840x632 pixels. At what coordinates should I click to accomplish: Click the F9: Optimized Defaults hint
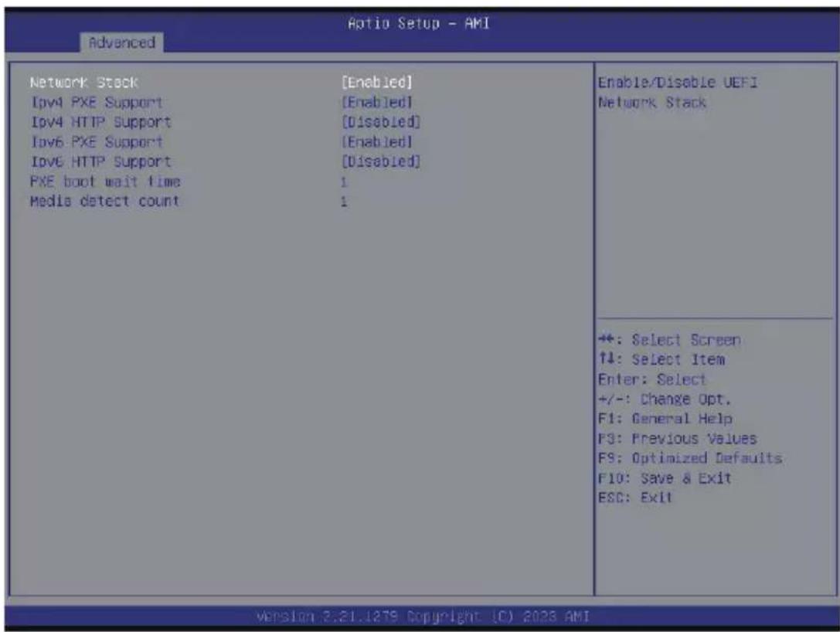point(690,458)
